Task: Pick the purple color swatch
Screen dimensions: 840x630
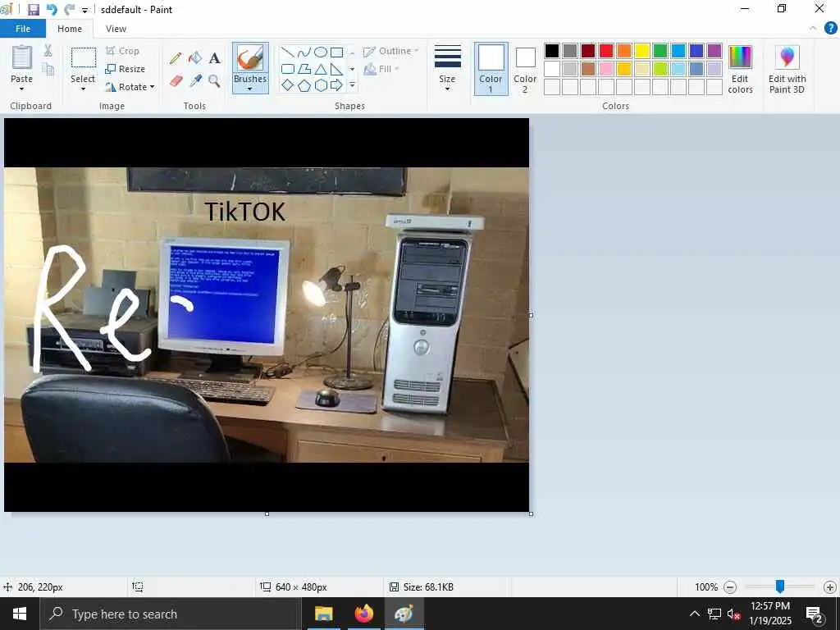Action: pos(714,51)
